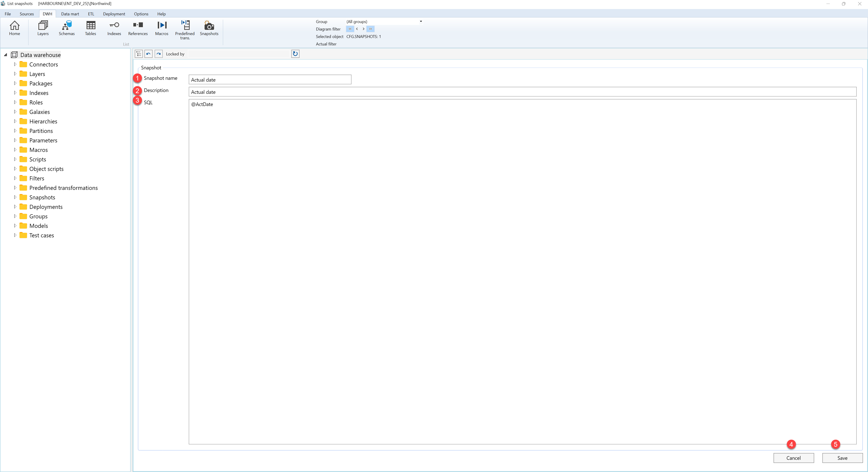868x472 pixels.
Task: Go to last diagram filter
Action: click(x=370, y=29)
